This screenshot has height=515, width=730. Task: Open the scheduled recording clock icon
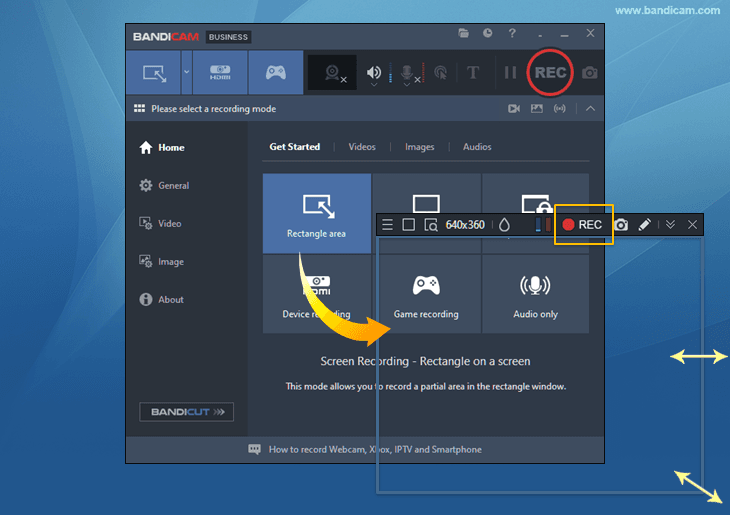click(x=487, y=34)
